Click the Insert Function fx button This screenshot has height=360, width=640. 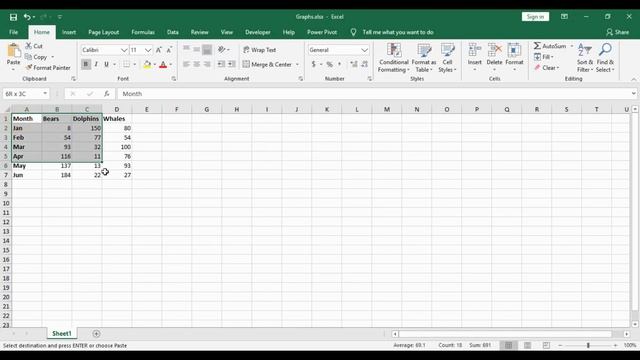point(107,94)
